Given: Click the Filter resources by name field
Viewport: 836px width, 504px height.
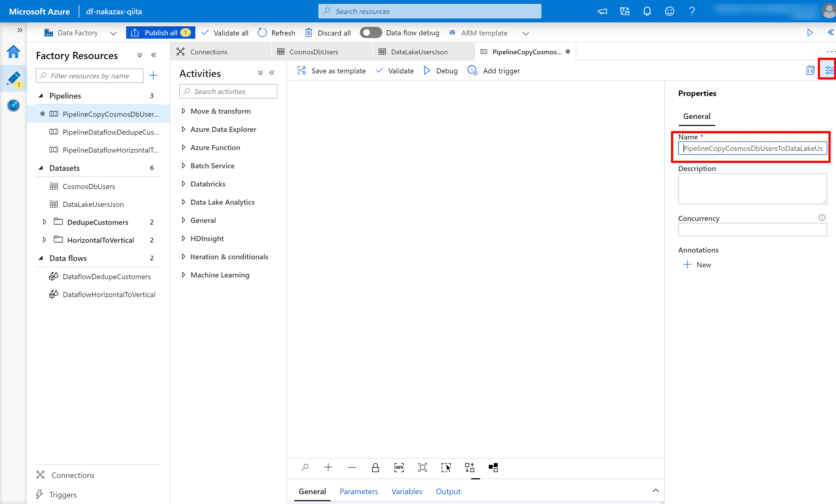Looking at the screenshot, I should (90, 76).
